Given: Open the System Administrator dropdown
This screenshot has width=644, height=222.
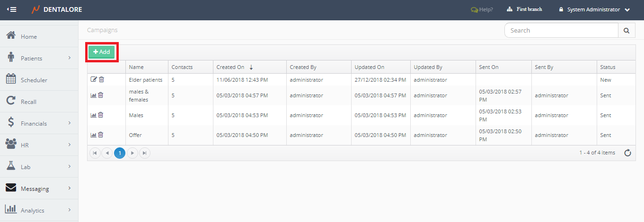Looking at the screenshot, I should [x=594, y=9].
